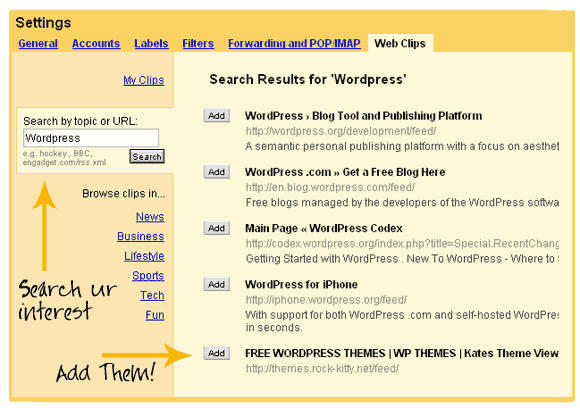The width and height of the screenshot is (580, 408).
Task: Browse clips in Sports
Action: (148, 276)
